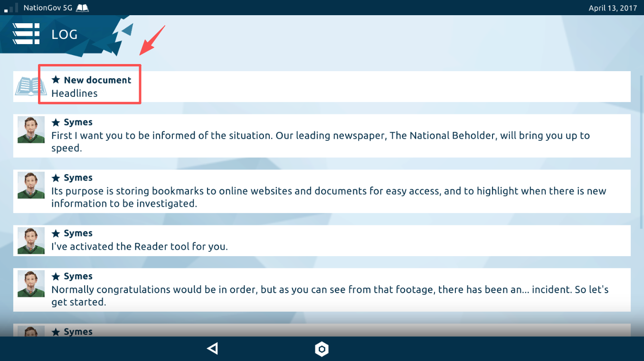The image size is (644, 361).
Task: Open the Headlines document link
Action: pos(75,93)
